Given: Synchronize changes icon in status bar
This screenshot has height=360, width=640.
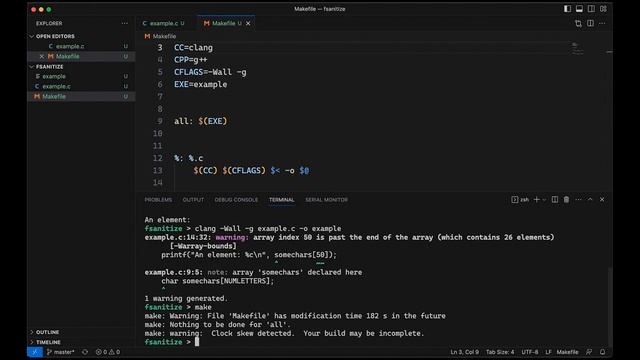Looking at the screenshot, I should 85,352.
